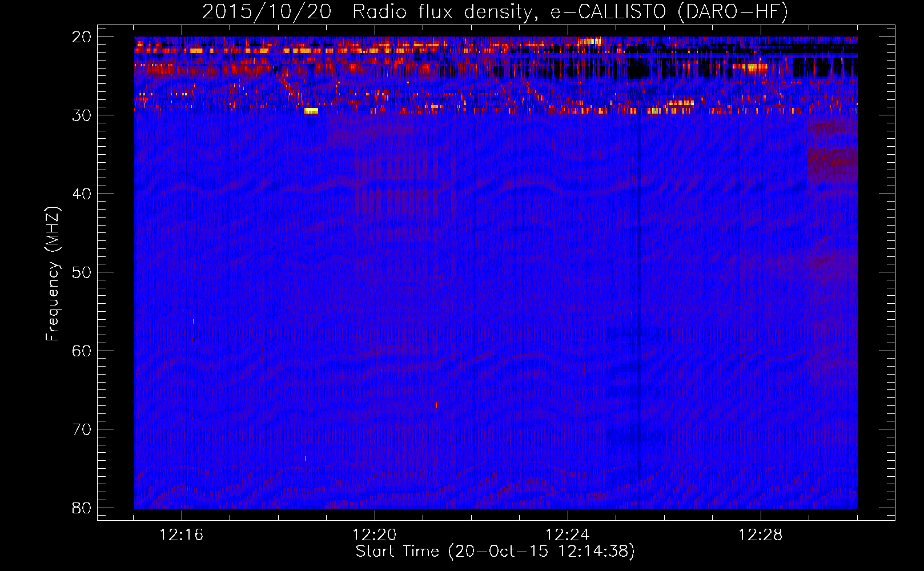Click the 80 MHz frequency tick label
The height and width of the screenshot is (571, 924).
pos(82,508)
